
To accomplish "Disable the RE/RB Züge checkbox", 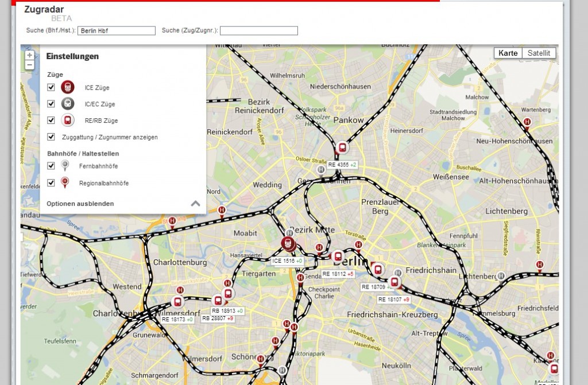I will [x=51, y=120].
